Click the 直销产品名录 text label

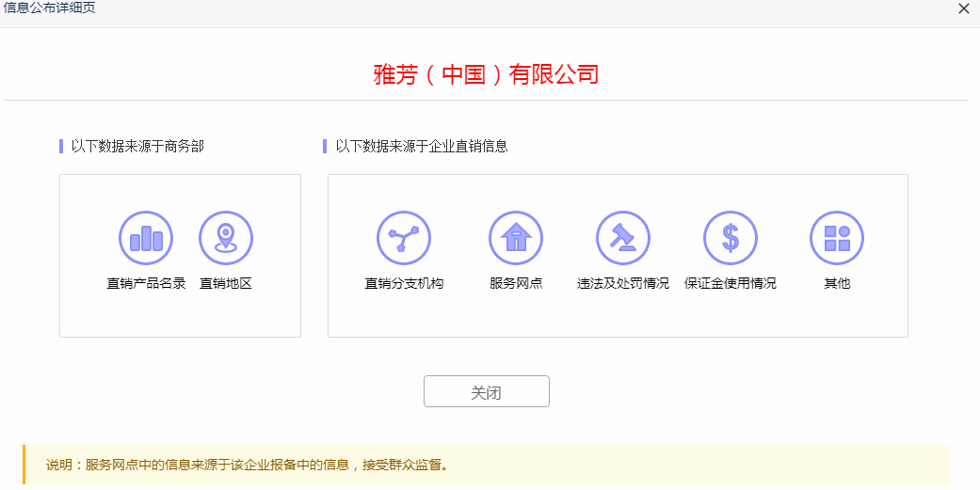click(146, 283)
